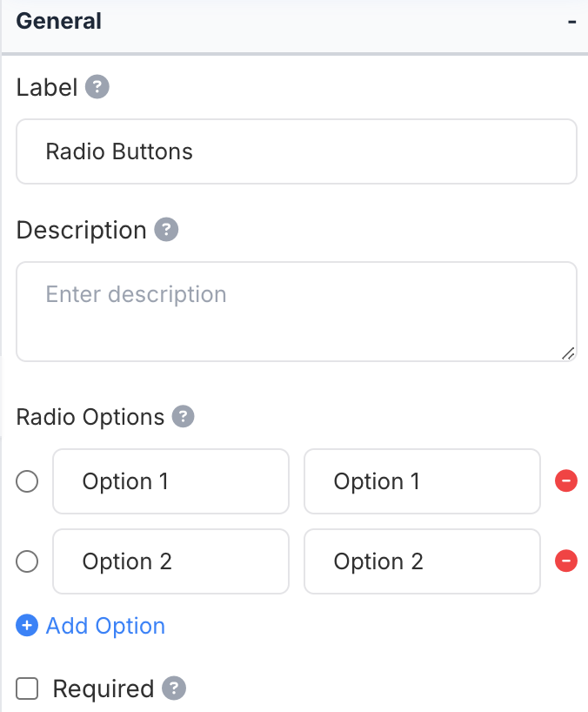Edit the first Option 1 label field

coord(170,481)
